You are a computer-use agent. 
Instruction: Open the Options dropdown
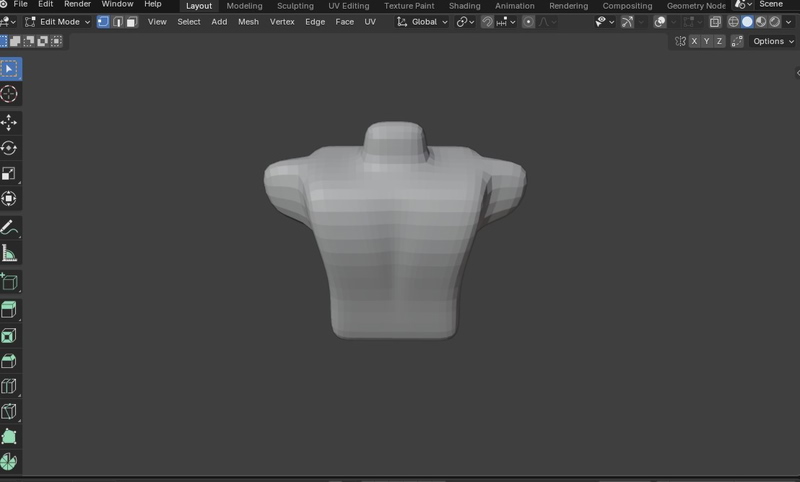[x=772, y=41]
